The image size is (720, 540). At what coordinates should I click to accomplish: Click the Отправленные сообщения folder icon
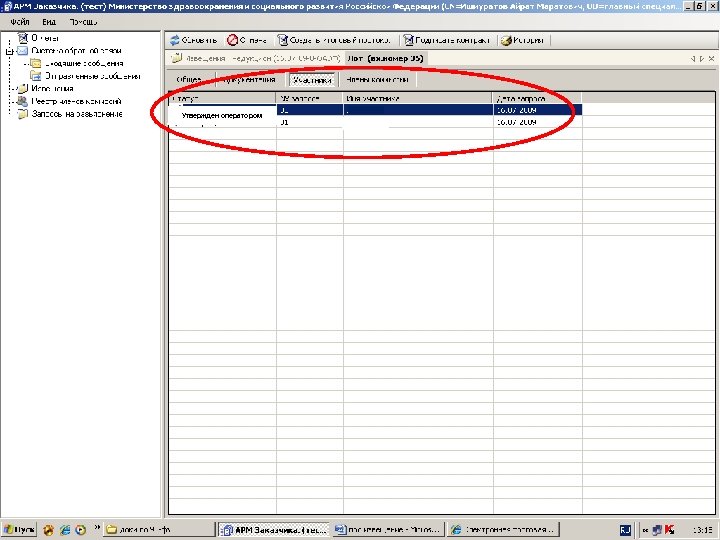coord(36,76)
